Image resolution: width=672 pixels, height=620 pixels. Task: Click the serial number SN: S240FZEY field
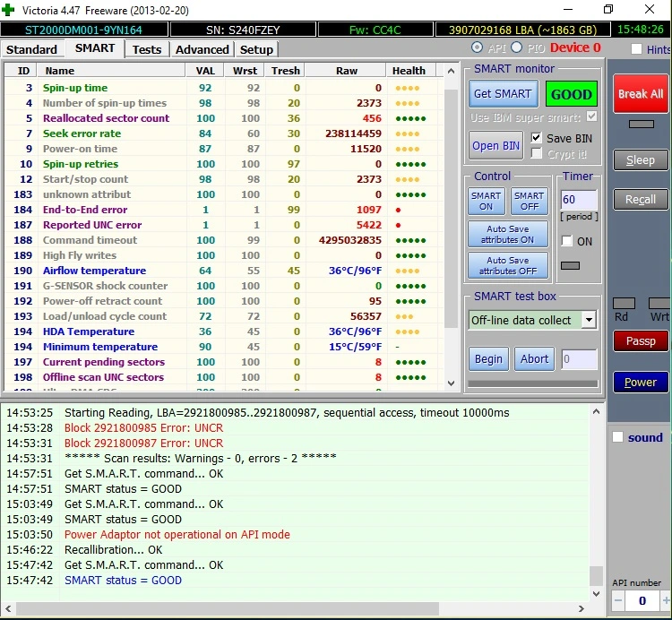(x=243, y=30)
